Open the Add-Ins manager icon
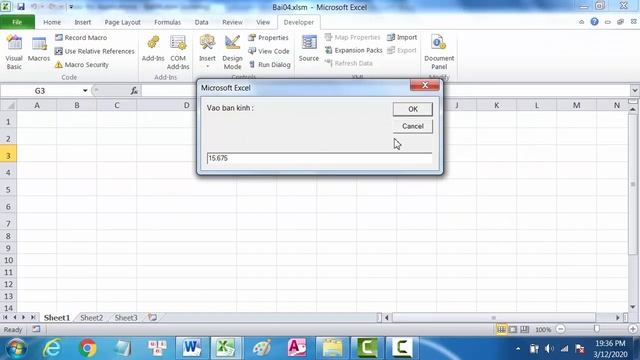Viewport: 640px width, 360px height. click(153, 48)
